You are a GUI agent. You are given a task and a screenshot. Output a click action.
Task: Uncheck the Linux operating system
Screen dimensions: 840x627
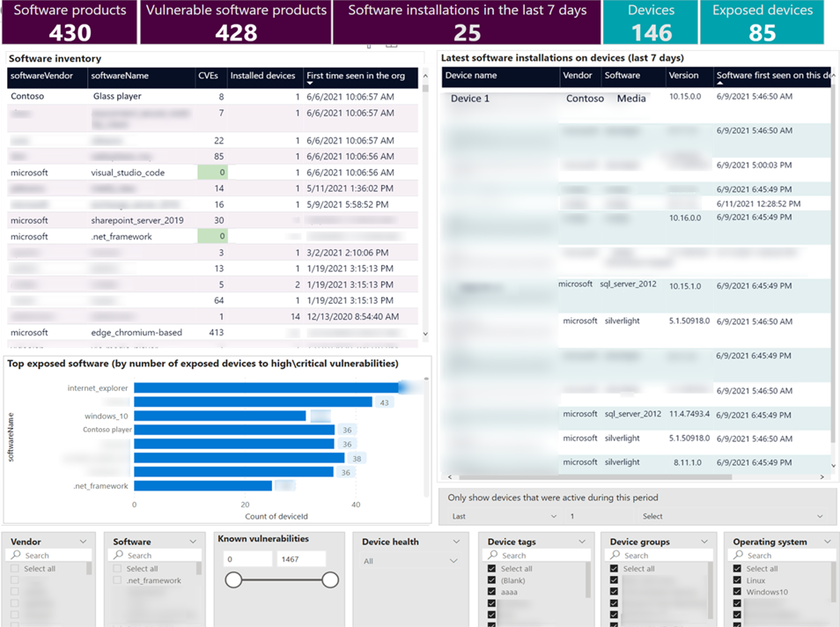tap(737, 580)
